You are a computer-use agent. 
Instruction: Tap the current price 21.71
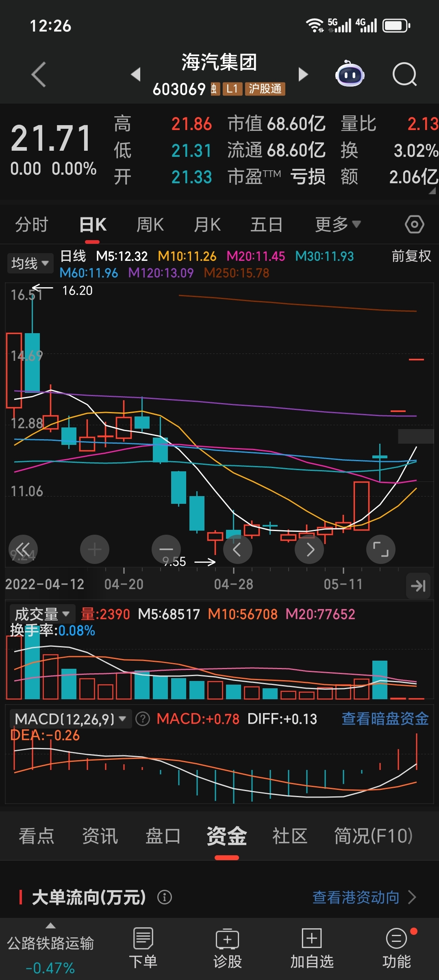coord(51,139)
